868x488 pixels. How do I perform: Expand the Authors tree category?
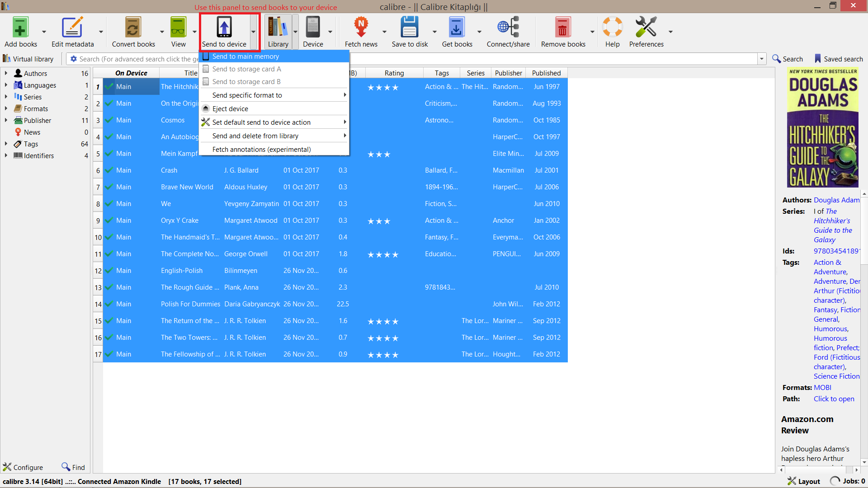(6, 73)
